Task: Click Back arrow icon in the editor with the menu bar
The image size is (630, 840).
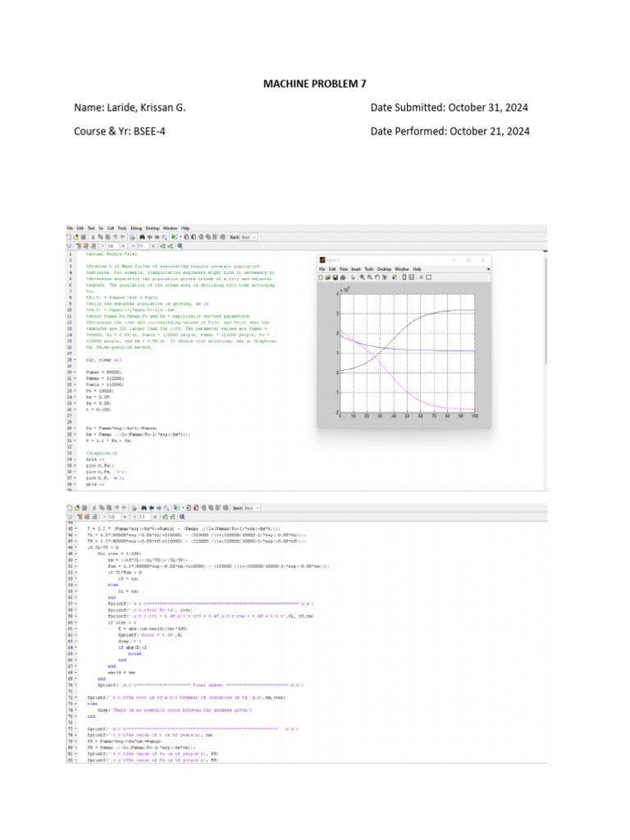Action: [149, 237]
